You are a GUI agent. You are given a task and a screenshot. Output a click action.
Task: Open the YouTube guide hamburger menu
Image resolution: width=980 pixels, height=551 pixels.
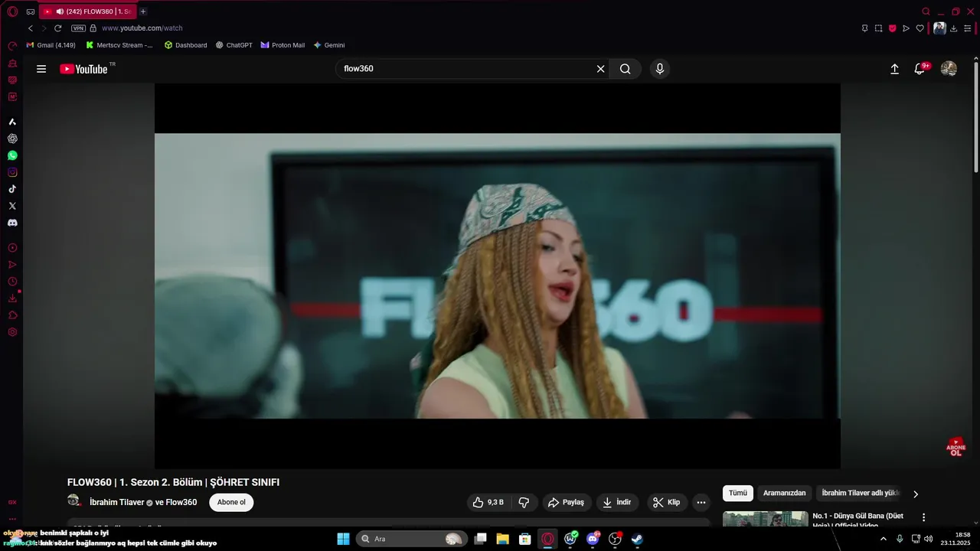point(41,69)
